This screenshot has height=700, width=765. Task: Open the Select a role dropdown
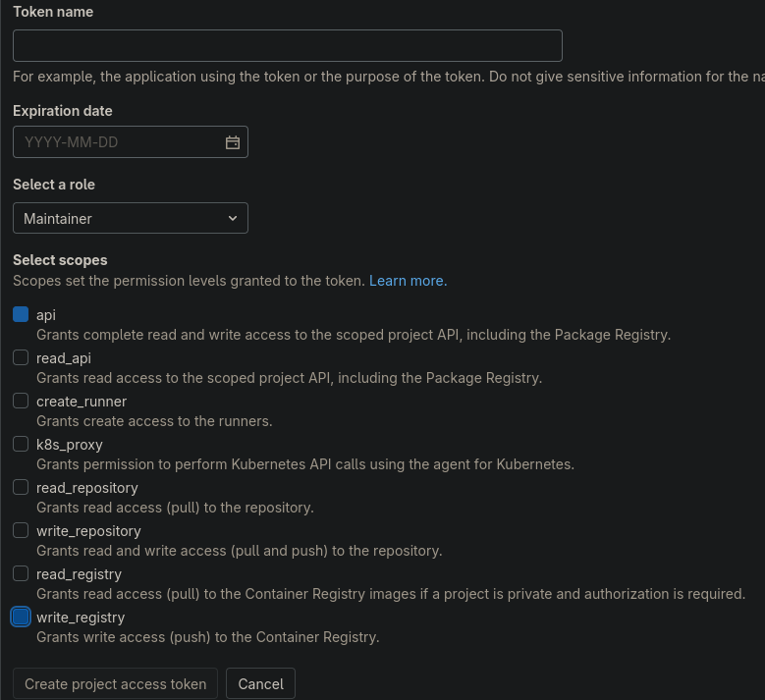130,218
